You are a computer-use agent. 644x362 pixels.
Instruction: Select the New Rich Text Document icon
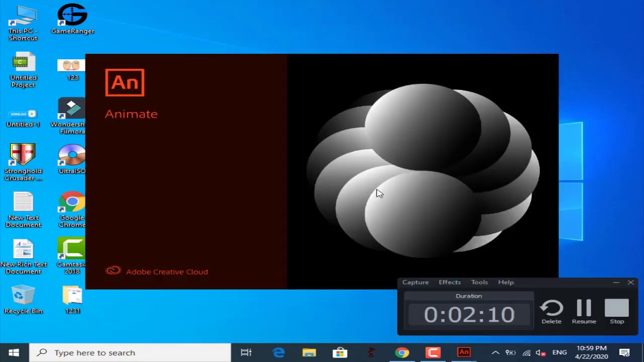[x=23, y=256]
